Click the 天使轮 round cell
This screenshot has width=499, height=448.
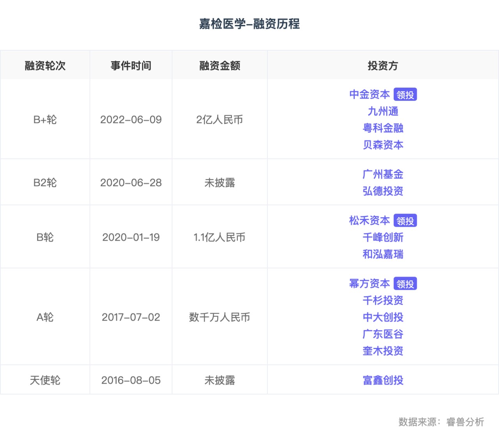tap(45, 380)
